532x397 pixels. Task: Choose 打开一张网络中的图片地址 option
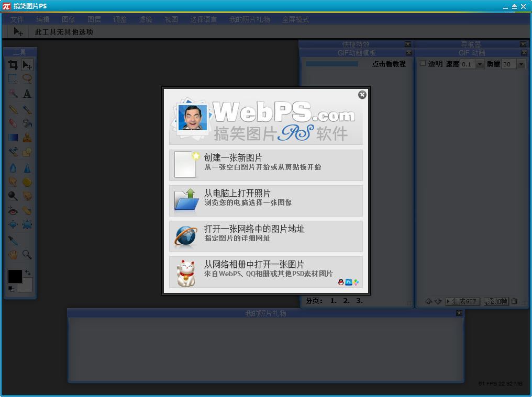[x=266, y=236]
